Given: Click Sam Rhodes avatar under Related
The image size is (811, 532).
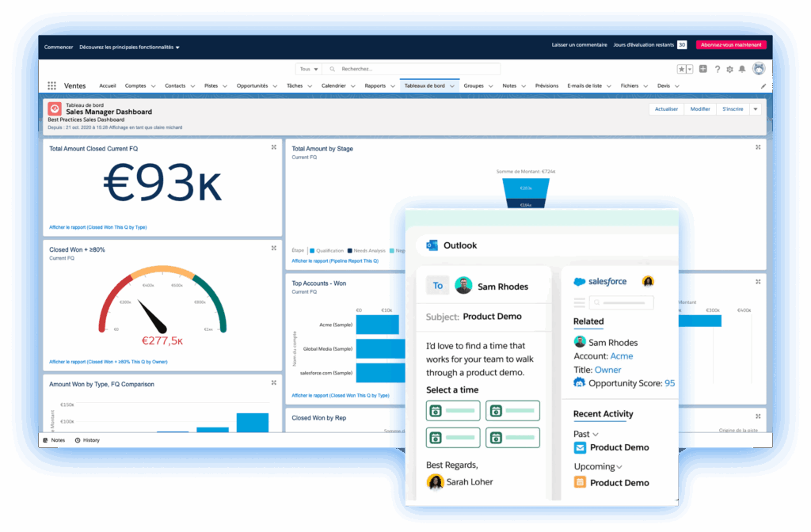Looking at the screenshot, I should point(580,342).
